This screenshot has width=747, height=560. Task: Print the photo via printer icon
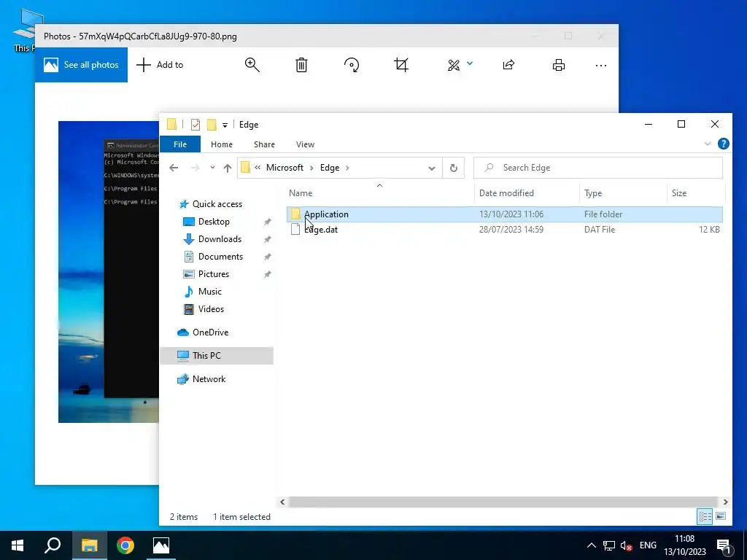[x=558, y=65]
